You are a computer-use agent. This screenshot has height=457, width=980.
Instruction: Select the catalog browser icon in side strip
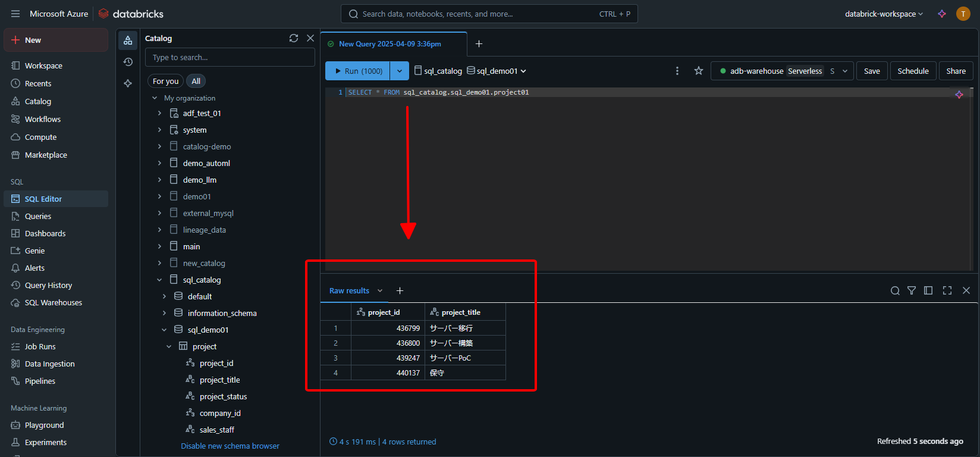tap(128, 40)
